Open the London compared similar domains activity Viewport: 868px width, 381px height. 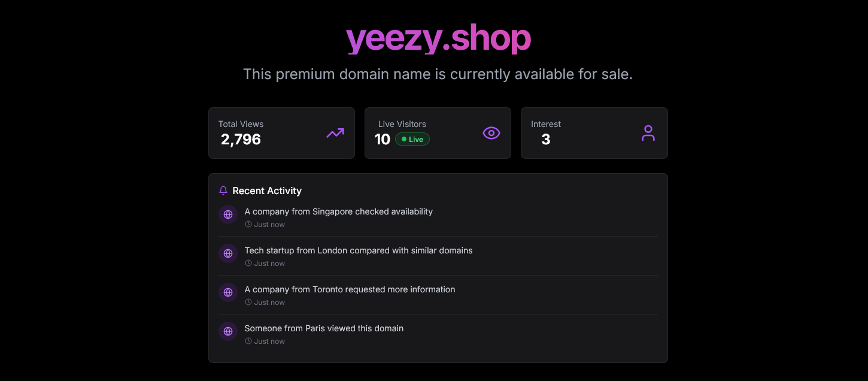(x=438, y=256)
